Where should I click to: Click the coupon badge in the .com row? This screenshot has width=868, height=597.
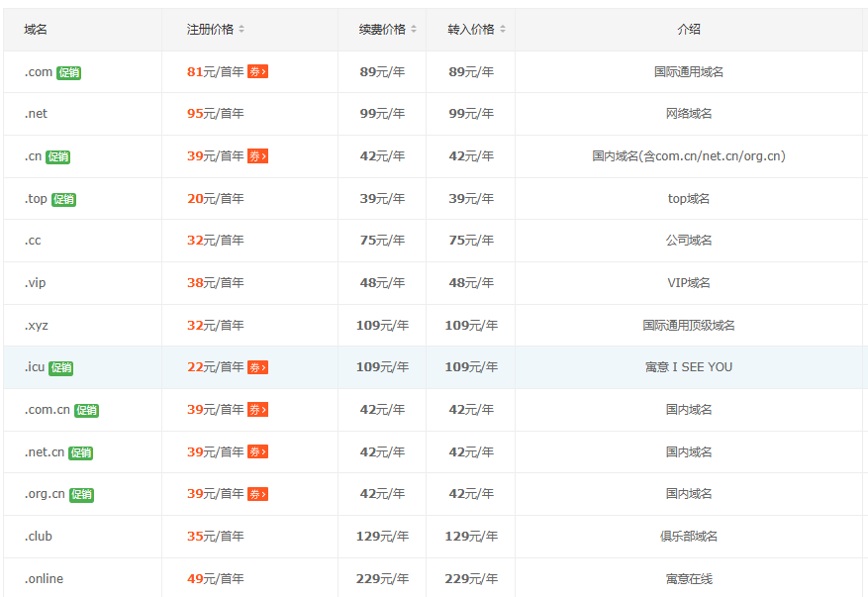[257, 71]
